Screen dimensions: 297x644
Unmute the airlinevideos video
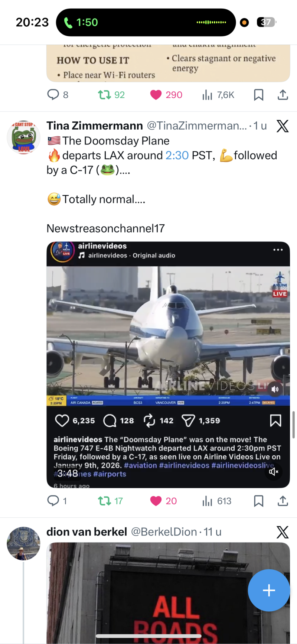(x=274, y=472)
